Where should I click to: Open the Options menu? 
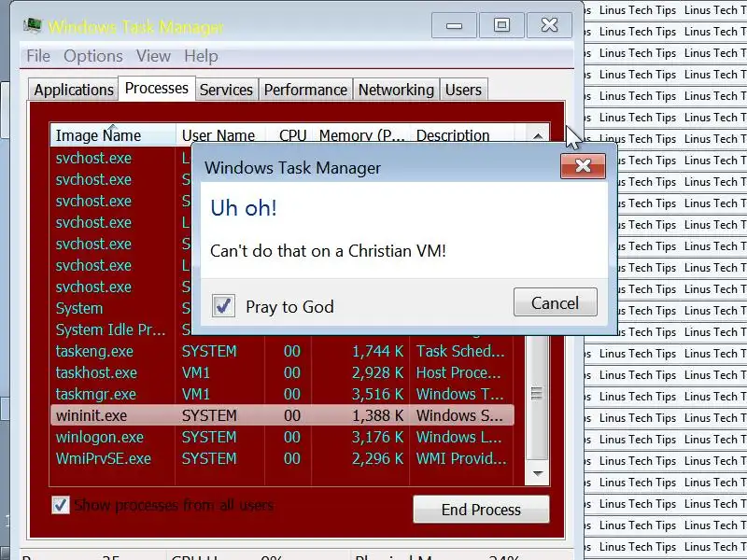93,56
